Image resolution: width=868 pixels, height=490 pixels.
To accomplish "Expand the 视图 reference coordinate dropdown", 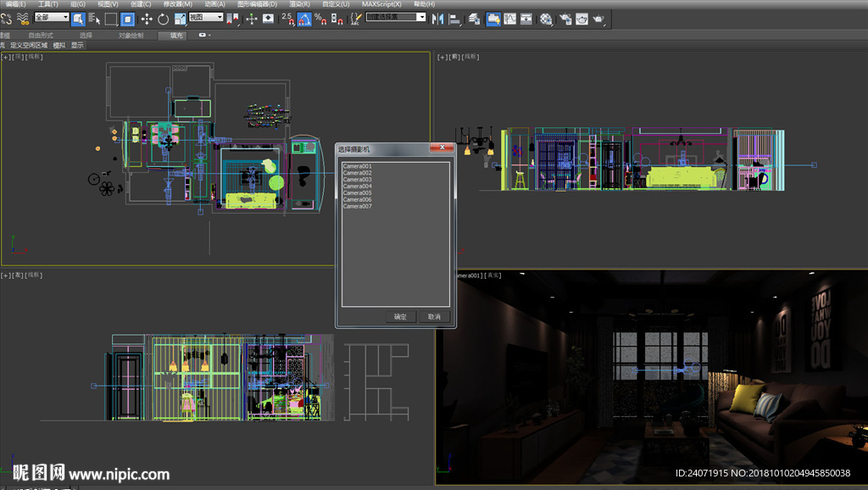I will tap(206, 17).
